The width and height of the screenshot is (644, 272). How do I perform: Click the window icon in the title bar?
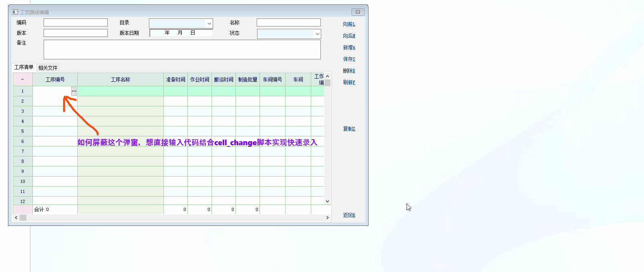click(15, 12)
